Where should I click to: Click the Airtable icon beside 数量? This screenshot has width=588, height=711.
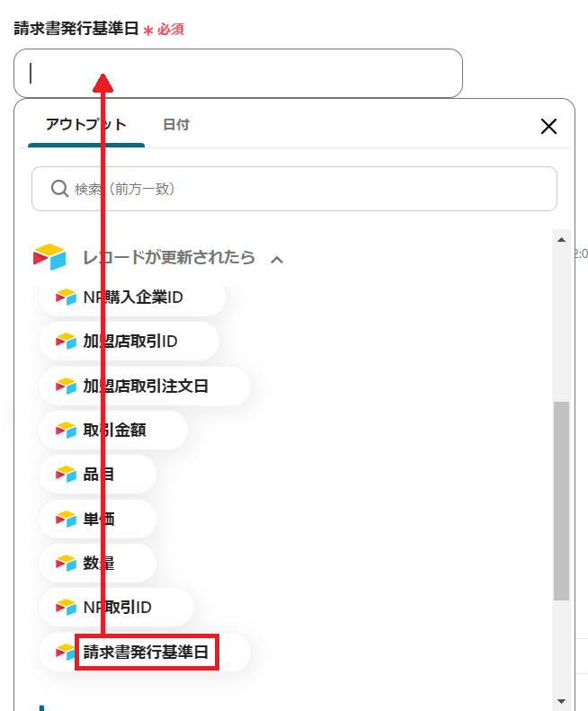tap(66, 563)
